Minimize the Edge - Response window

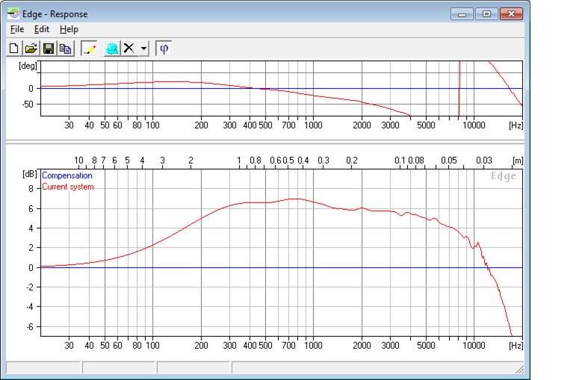point(462,14)
